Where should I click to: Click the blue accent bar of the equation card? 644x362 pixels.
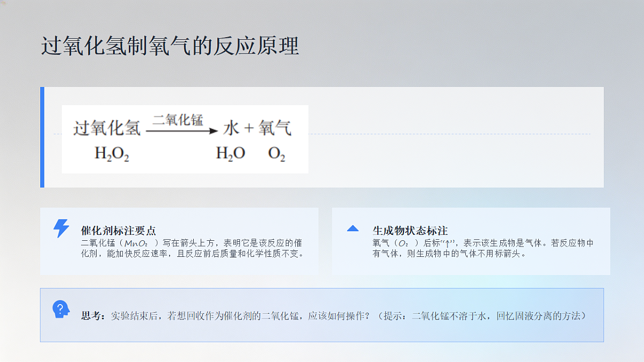point(42,137)
